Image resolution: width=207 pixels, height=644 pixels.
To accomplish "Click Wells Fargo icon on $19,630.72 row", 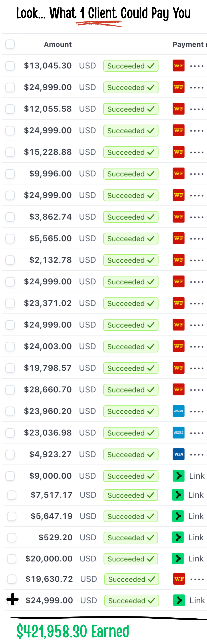I will (x=179, y=579).
